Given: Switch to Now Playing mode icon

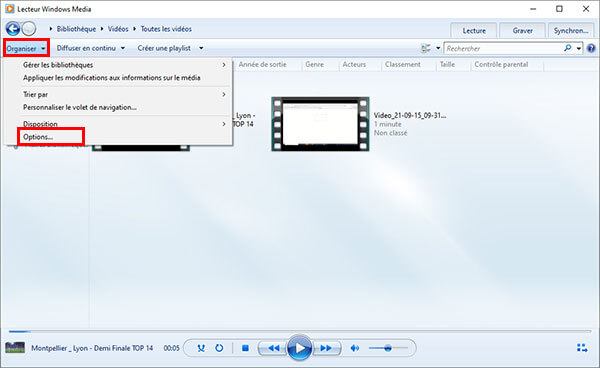Looking at the screenshot, I should (x=582, y=348).
